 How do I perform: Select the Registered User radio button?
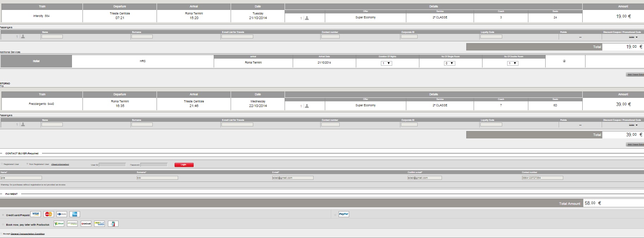pyautogui.click(x=2, y=164)
